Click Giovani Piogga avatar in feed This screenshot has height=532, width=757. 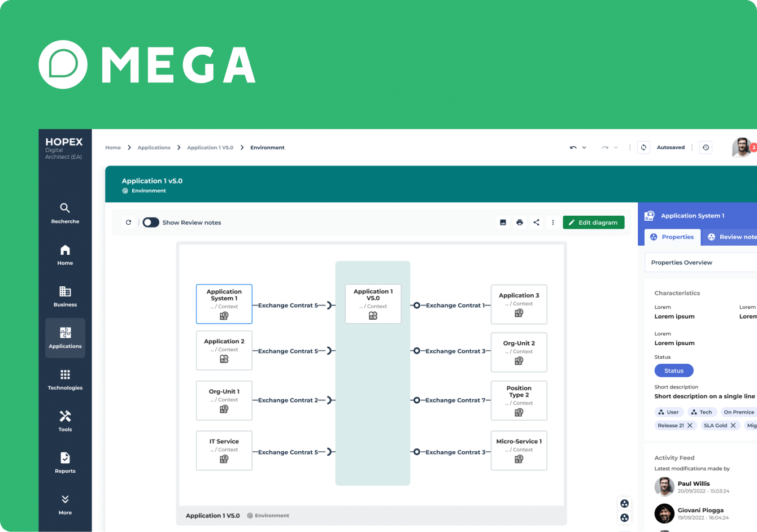(664, 513)
